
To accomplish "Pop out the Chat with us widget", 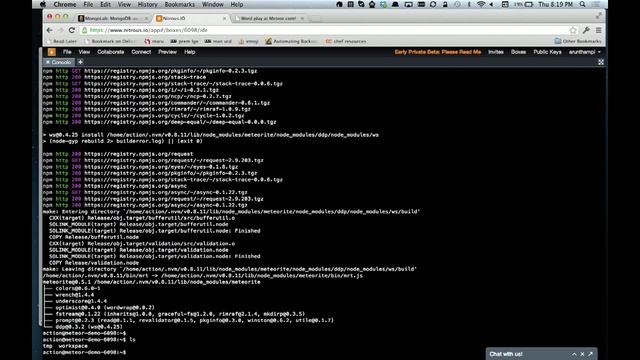I will (590, 354).
